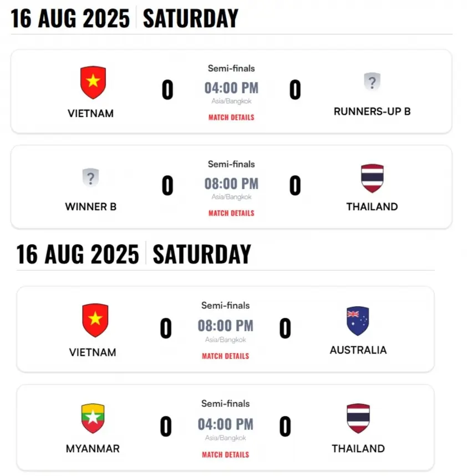Click the Thailand flag opposite Myanmar
This screenshot has width=467, height=476.
coord(358,418)
